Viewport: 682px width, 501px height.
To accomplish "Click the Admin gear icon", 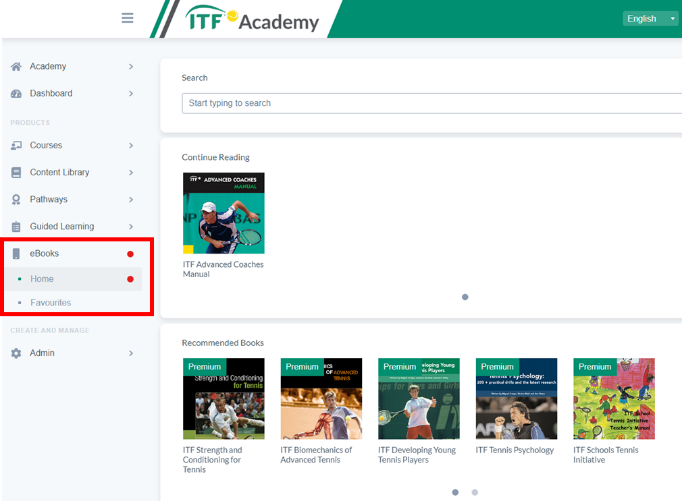I will point(16,353).
